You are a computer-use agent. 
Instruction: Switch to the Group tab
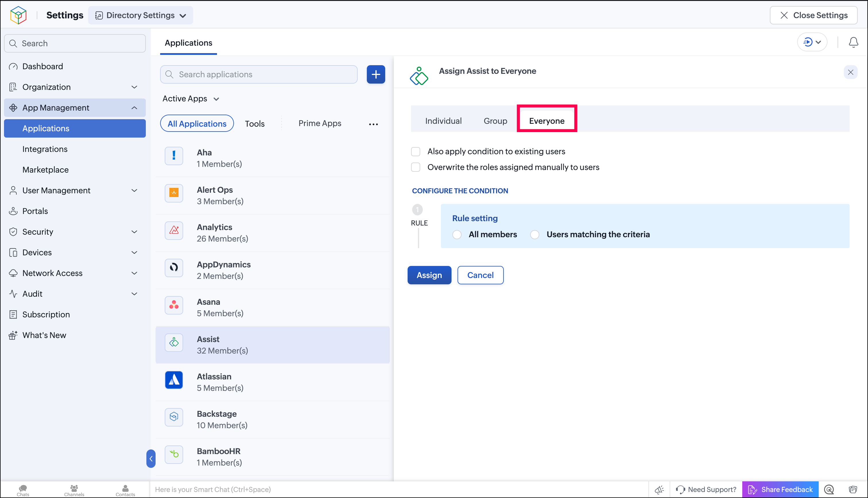point(495,121)
